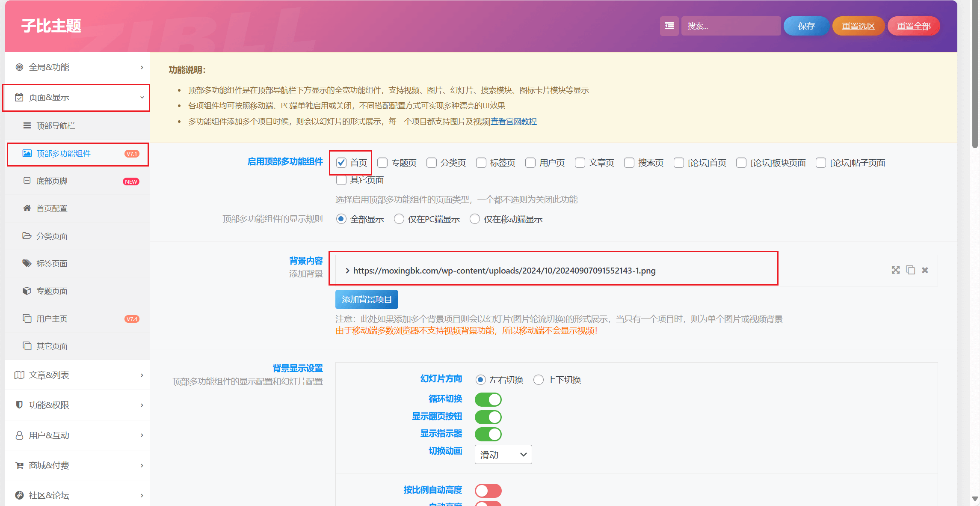Expand 商城&付费 section chevron
980x506 pixels.
click(x=142, y=465)
